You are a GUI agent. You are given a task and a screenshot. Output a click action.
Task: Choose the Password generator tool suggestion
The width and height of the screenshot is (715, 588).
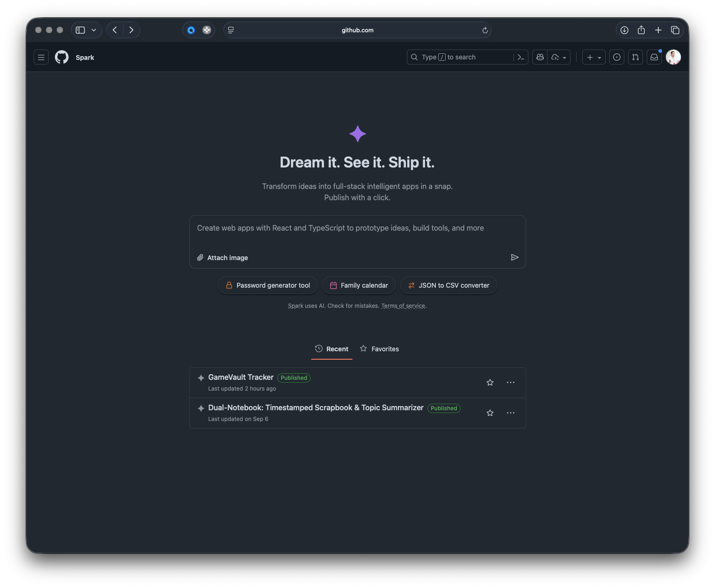(x=267, y=285)
